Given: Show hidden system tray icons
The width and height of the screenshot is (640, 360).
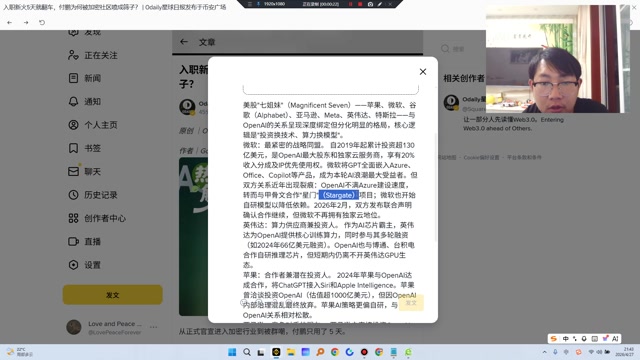Looking at the screenshot, I should tap(544, 352).
